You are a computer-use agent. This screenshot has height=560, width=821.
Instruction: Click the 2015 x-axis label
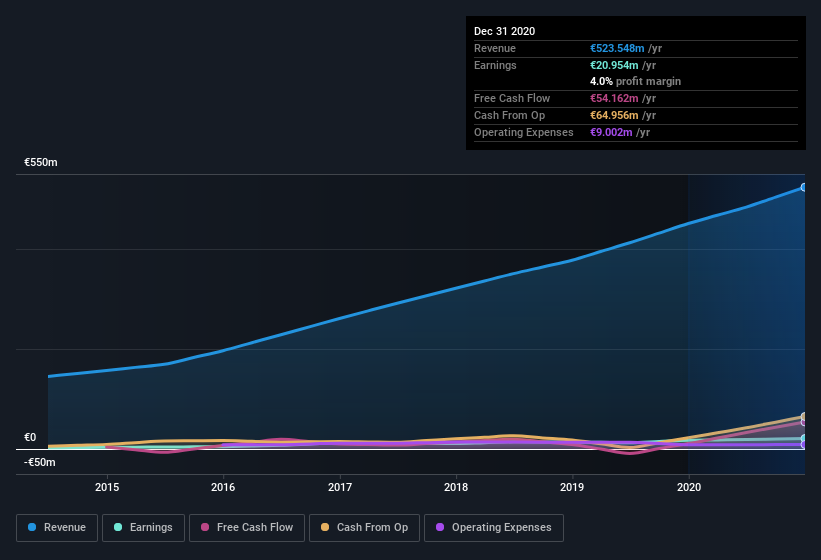click(107, 487)
